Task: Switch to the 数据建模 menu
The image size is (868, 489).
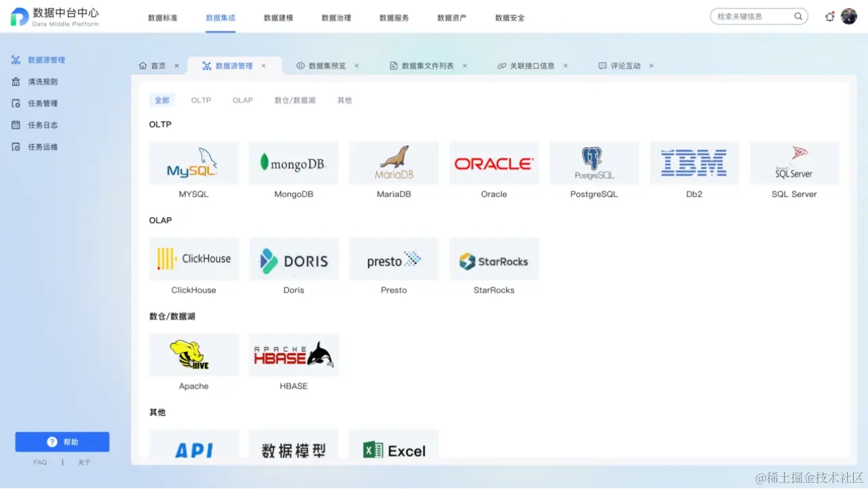Action: coord(278,18)
